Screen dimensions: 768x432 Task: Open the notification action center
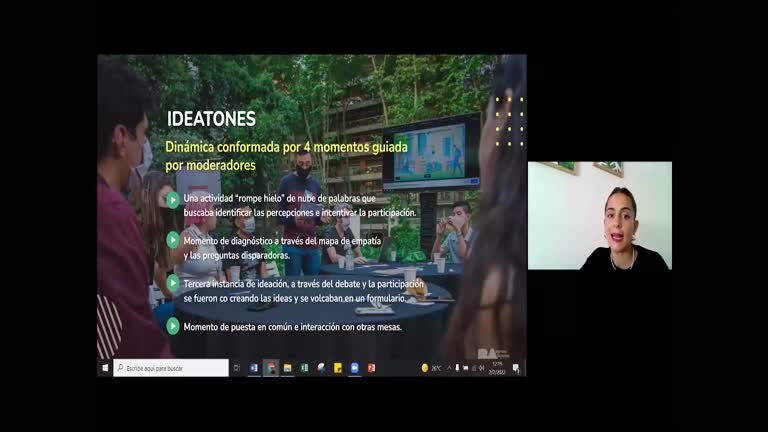click(x=516, y=368)
